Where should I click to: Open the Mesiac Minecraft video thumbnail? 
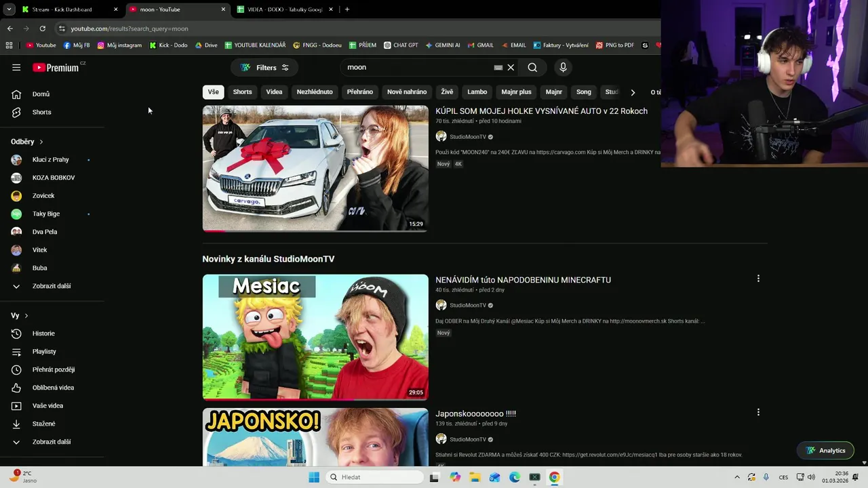pyautogui.click(x=315, y=338)
